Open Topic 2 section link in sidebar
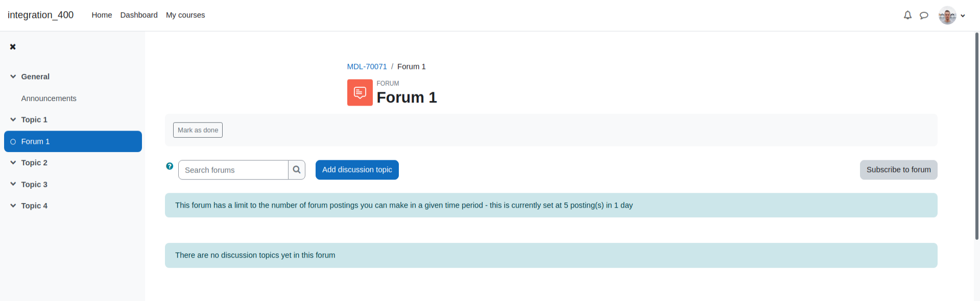The image size is (980, 301). pyautogui.click(x=34, y=163)
